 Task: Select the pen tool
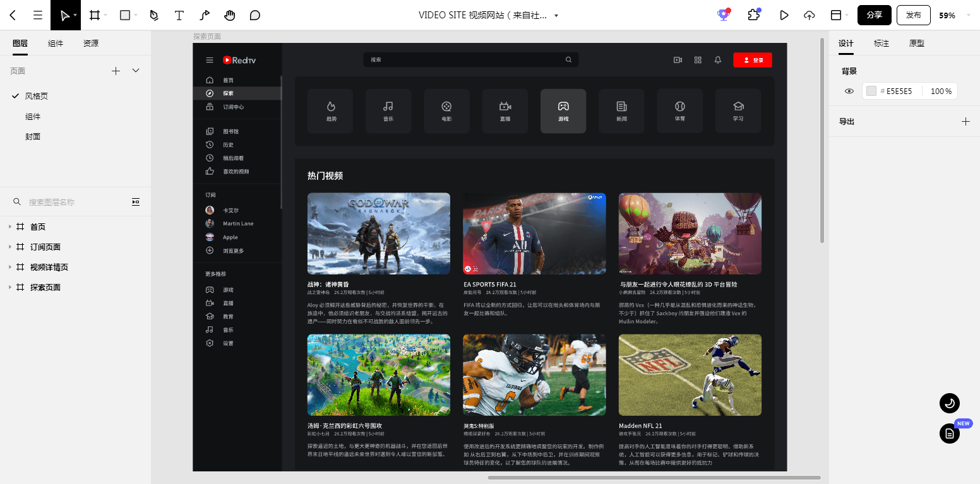point(154,15)
